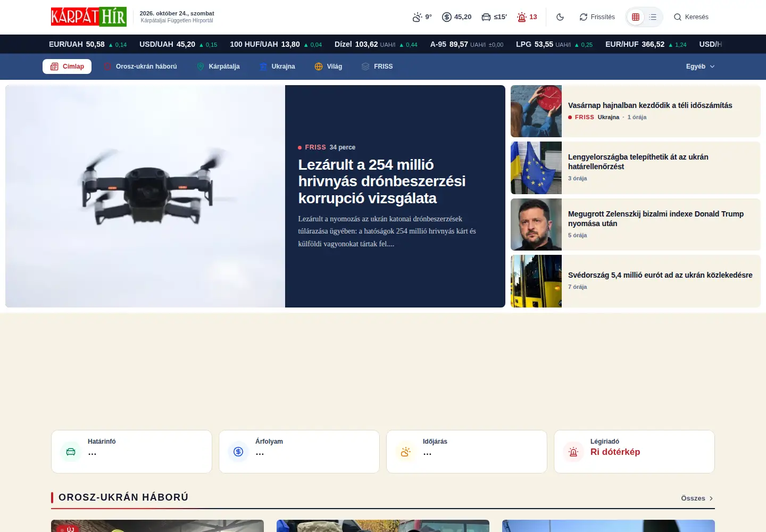Open the exchange rate widget showing 45,20
This screenshot has height=532, width=766.
[457, 17]
